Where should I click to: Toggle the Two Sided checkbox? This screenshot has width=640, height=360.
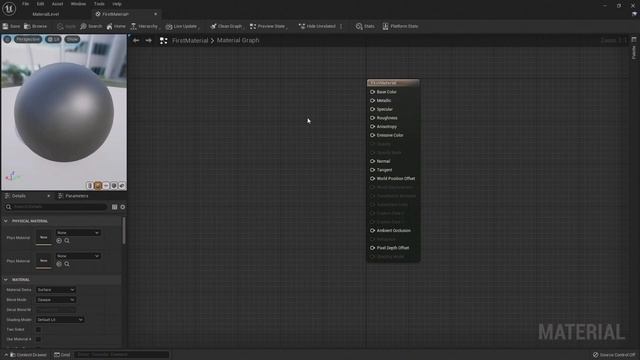pos(38,329)
